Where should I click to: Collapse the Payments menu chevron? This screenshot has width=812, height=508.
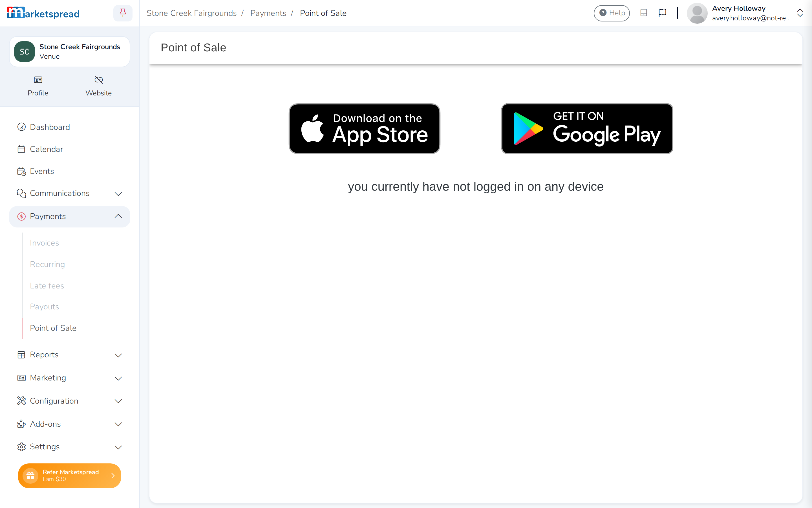point(118,216)
